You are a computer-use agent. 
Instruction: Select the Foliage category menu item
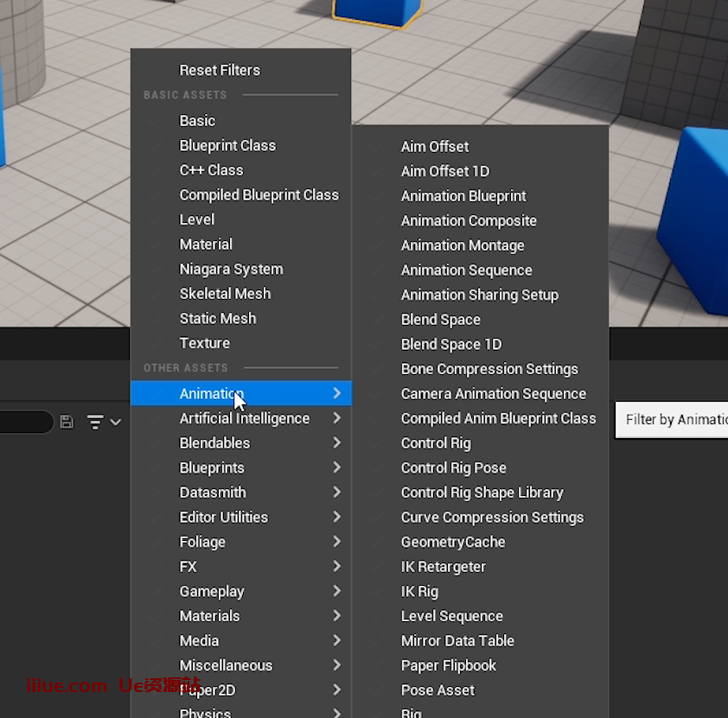(x=202, y=542)
